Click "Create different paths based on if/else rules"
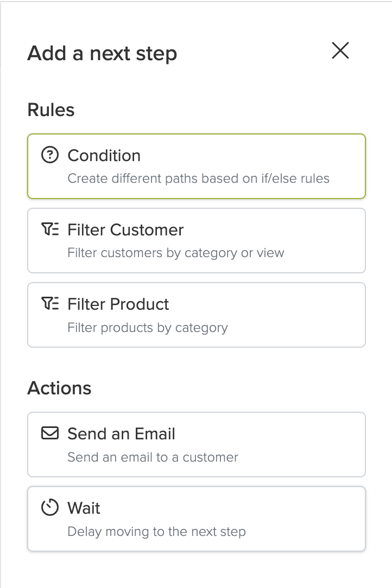 pos(198,178)
